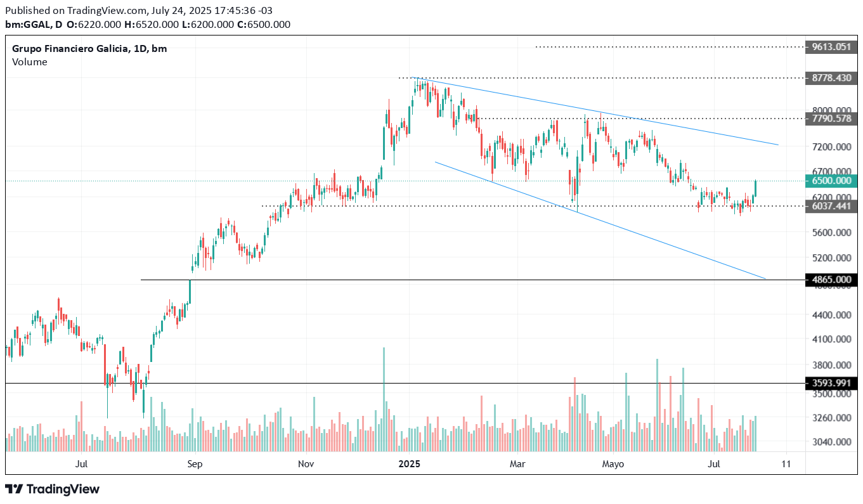
Task: Click the 7790.578 resistance price label
Action: coord(831,119)
